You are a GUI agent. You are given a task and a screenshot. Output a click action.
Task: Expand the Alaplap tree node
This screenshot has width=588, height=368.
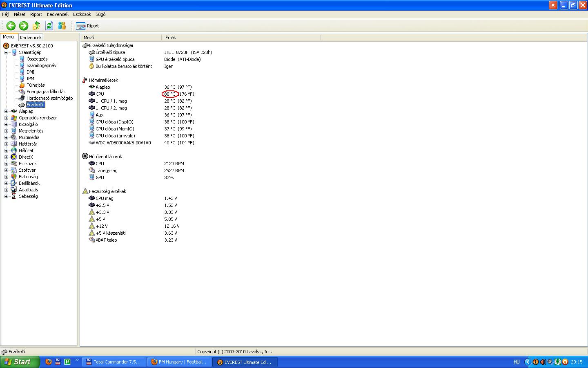(x=6, y=111)
